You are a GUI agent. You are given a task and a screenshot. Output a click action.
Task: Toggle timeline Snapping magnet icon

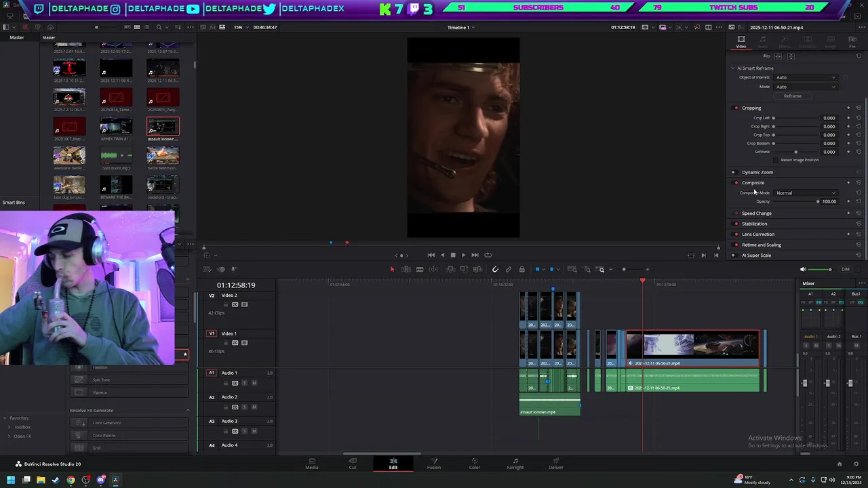(x=495, y=269)
